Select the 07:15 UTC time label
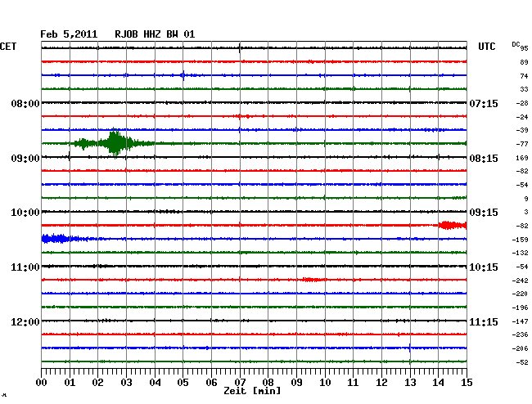 484,103
